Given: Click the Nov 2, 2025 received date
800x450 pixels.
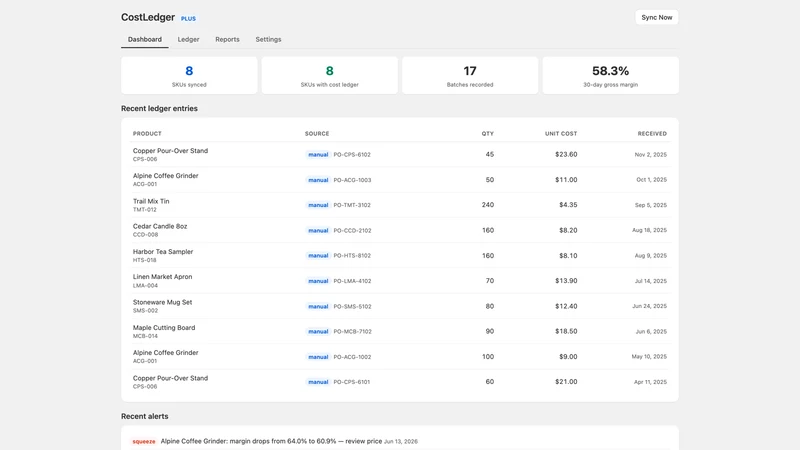Looking at the screenshot, I should pos(651,155).
